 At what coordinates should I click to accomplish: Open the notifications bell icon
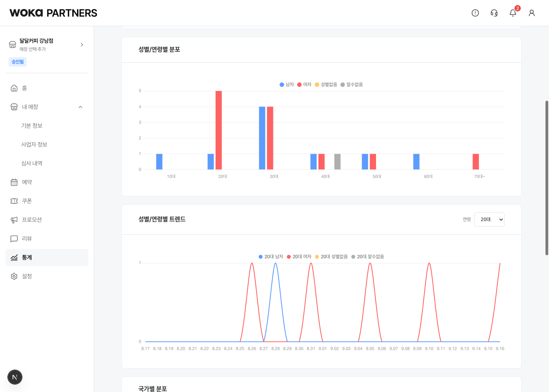click(513, 13)
